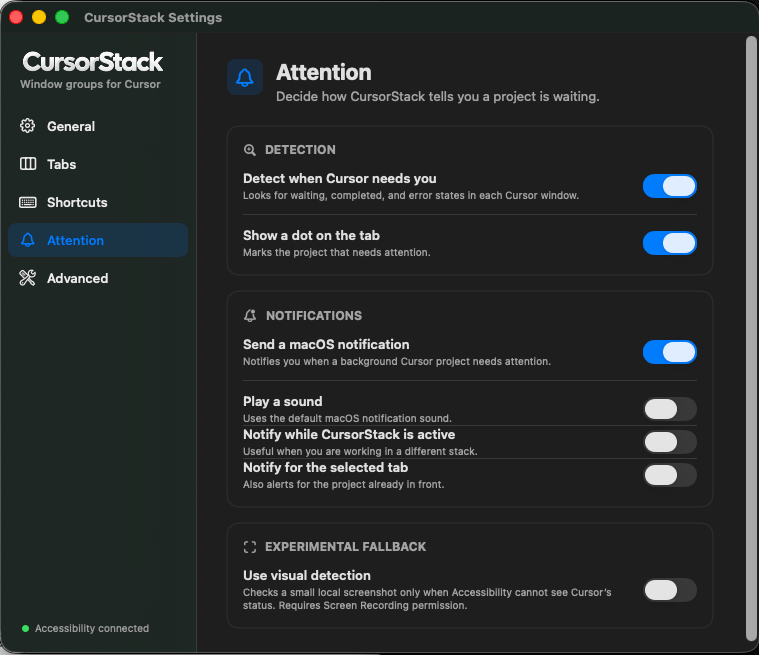Click 'Notify while CursorStack is active' label

click(x=349, y=434)
